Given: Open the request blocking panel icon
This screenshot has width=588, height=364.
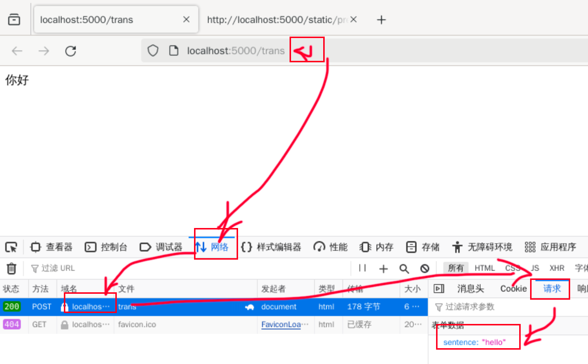Looking at the screenshot, I should (425, 269).
